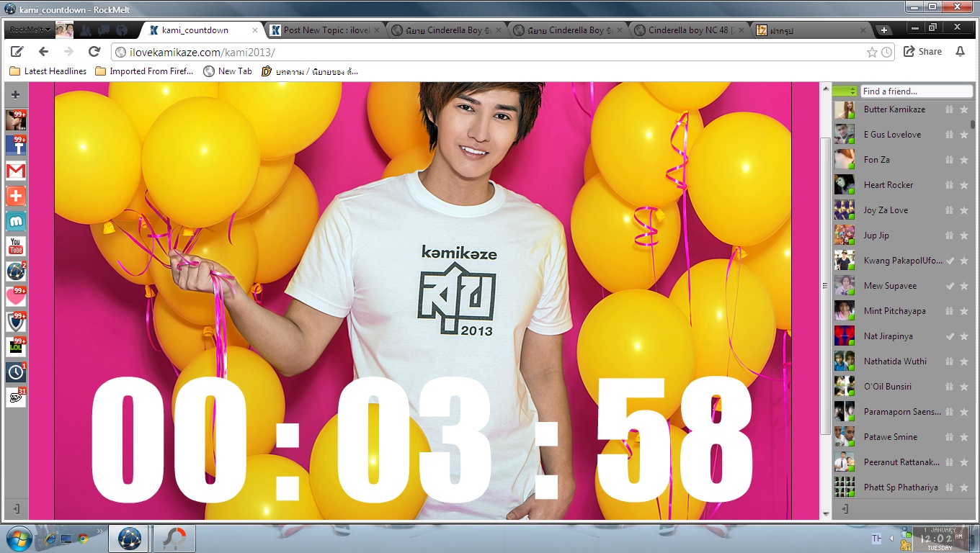Screen dimensions: 980x553
Task: Open the profile photo next to the RockMelt menu
Action: pos(65,30)
